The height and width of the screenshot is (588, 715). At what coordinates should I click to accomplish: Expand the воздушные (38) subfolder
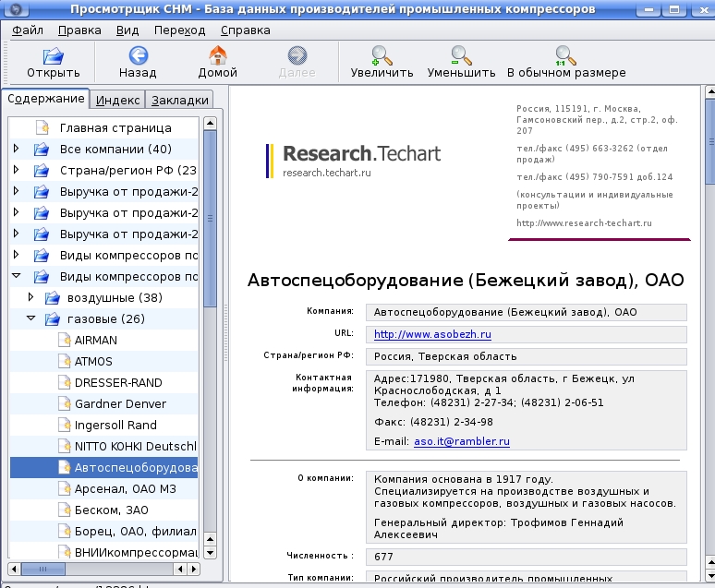coord(30,296)
